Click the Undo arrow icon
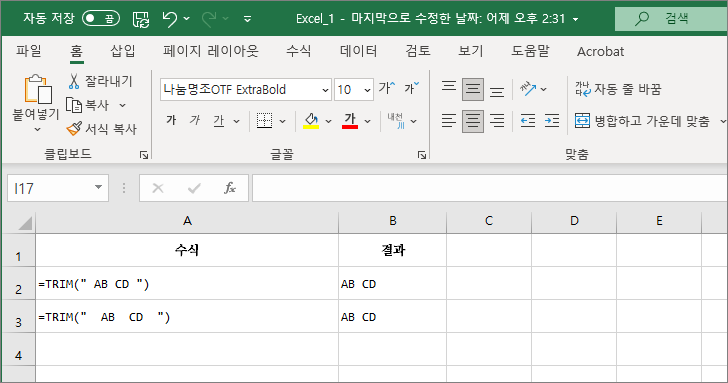 point(169,19)
